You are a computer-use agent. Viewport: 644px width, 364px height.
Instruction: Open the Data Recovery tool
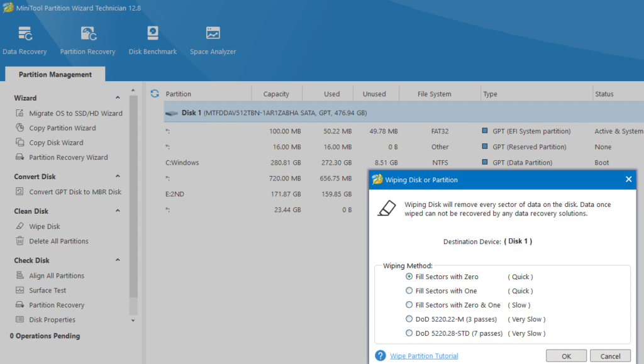[x=25, y=40]
